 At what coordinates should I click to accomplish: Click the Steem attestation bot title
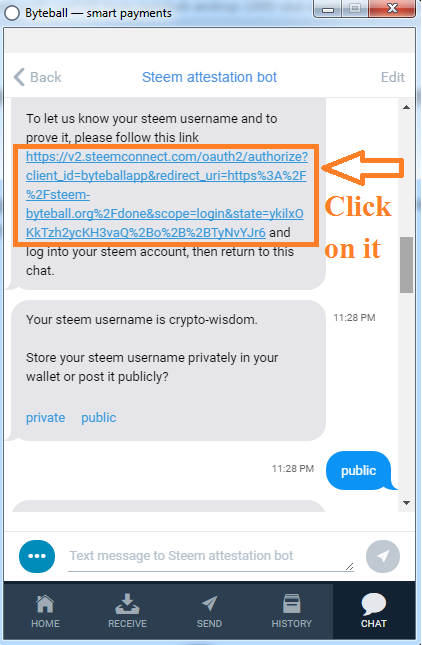point(209,77)
